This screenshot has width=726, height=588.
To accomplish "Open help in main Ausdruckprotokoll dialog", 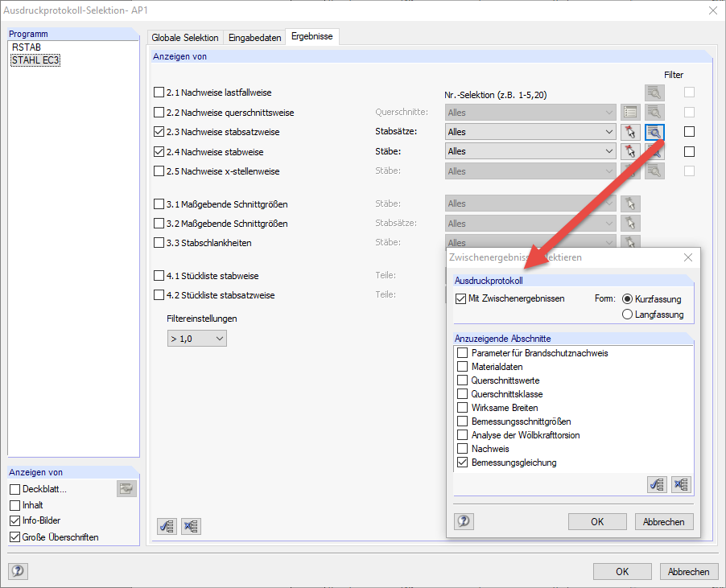I will point(18,571).
